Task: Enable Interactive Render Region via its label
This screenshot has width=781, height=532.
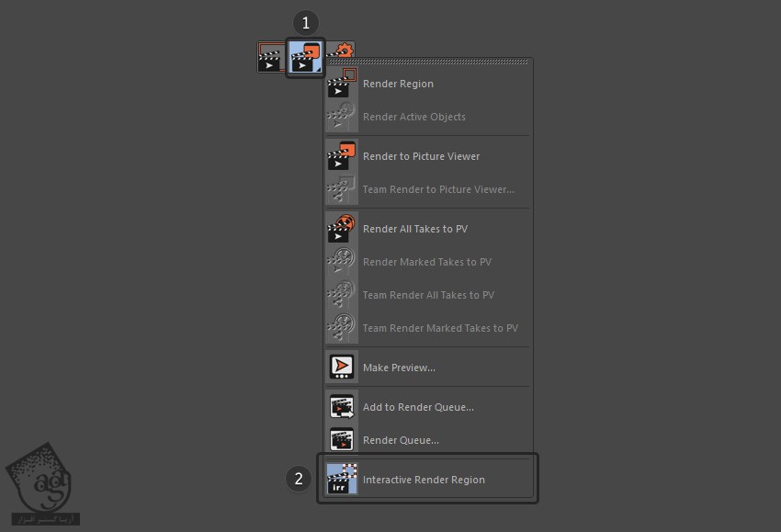Action: [424, 480]
